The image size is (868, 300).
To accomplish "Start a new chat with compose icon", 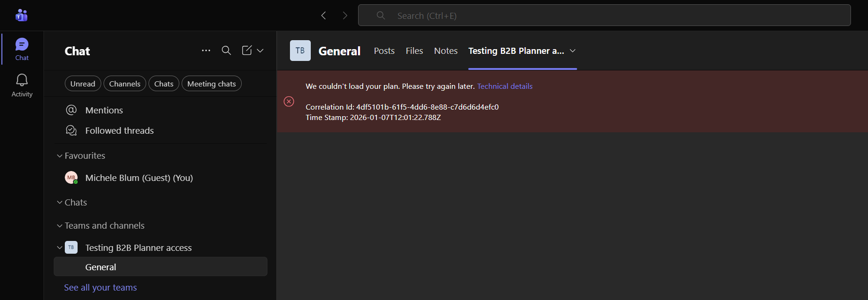I will tap(247, 51).
